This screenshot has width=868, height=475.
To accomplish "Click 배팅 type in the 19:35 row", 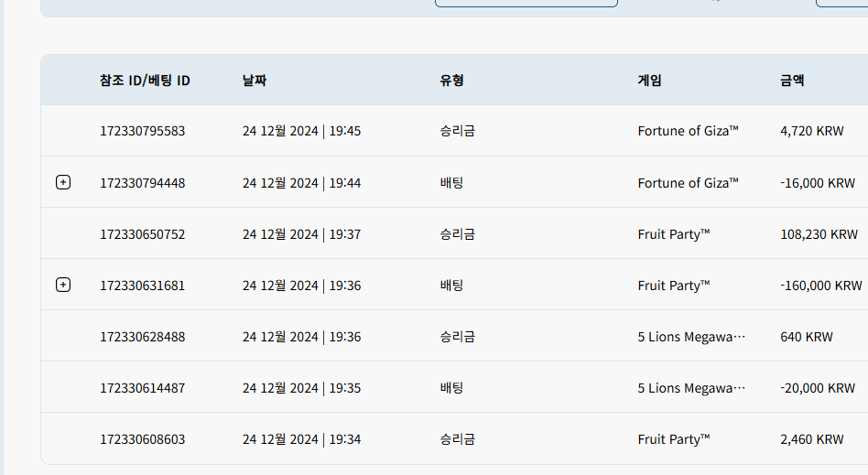I will point(451,388).
